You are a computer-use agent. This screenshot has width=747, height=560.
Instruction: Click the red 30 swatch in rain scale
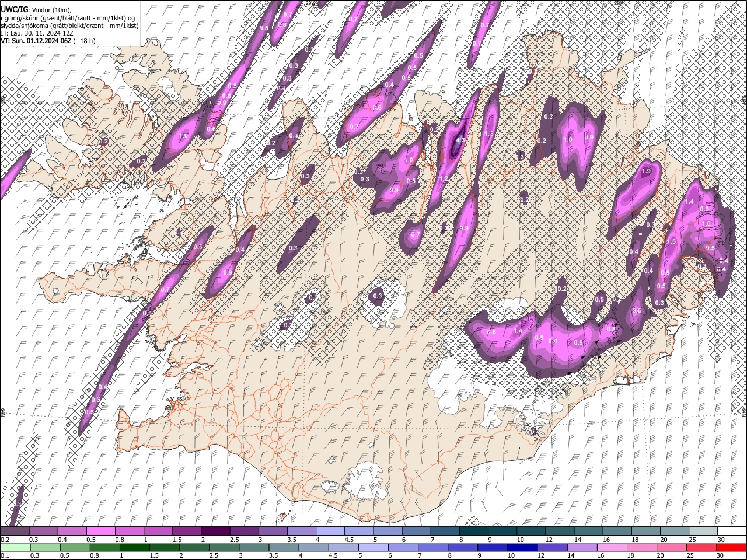point(731,548)
